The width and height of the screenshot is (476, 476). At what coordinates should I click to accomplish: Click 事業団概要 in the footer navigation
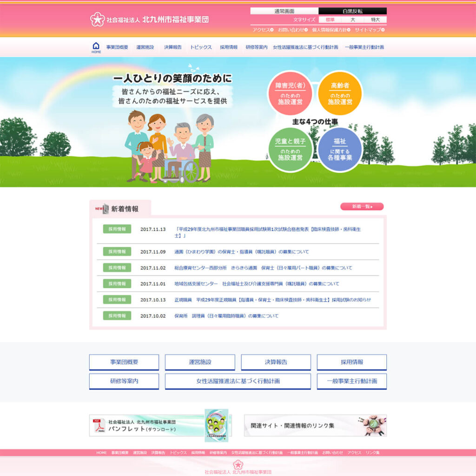click(x=119, y=453)
